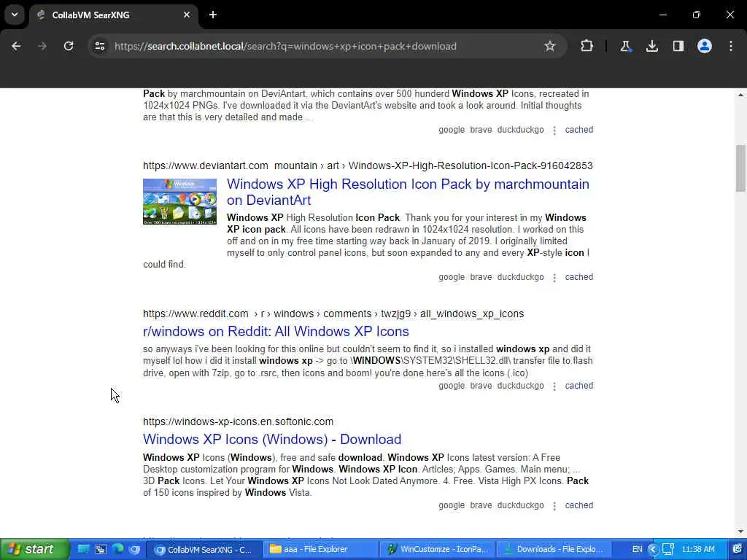Screen dimensions: 747x560
Task: Open cached version of Reddit result
Action: click(578, 386)
